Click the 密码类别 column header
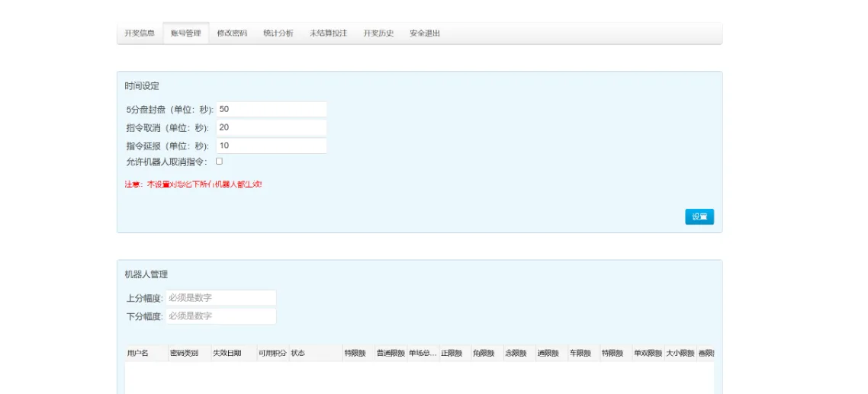 pyautogui.click(x=184, y=354)
